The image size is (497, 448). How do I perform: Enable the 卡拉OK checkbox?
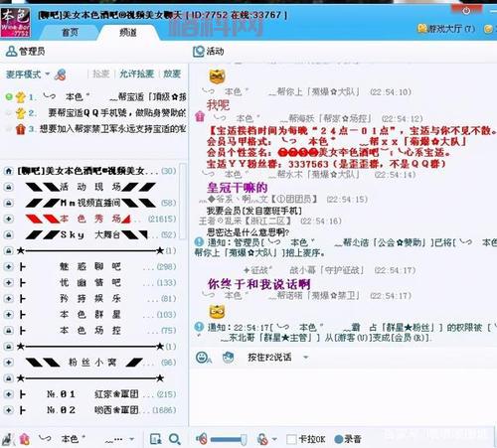pyautogui.click(x=291, y=439)
